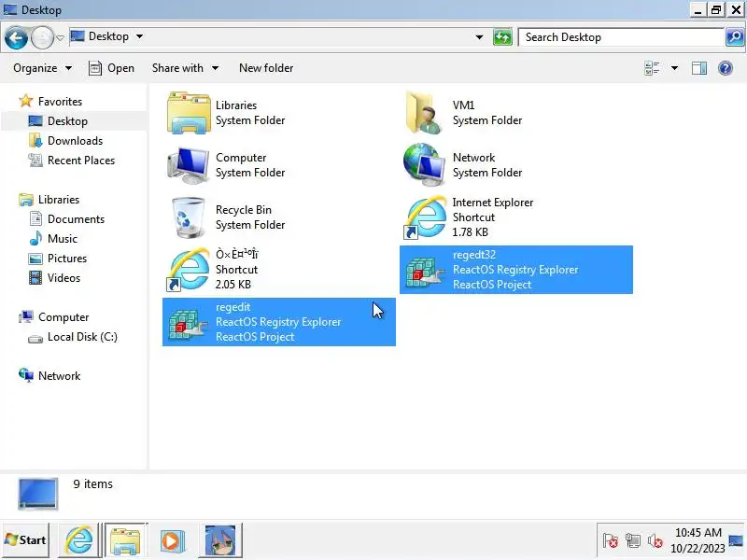
Task: Click the network tray icon
Action: (x=633, y=541)
